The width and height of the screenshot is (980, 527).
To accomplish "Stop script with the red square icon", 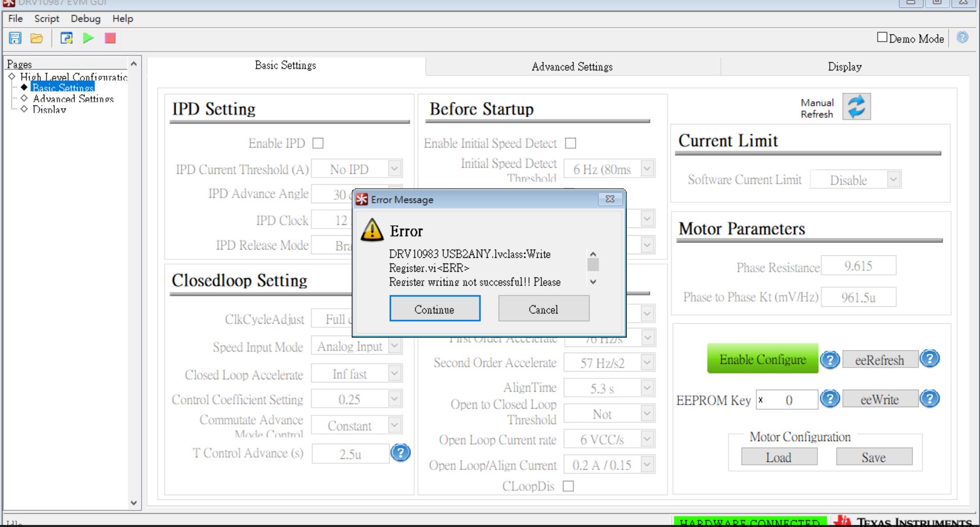I will coord(110,38).
